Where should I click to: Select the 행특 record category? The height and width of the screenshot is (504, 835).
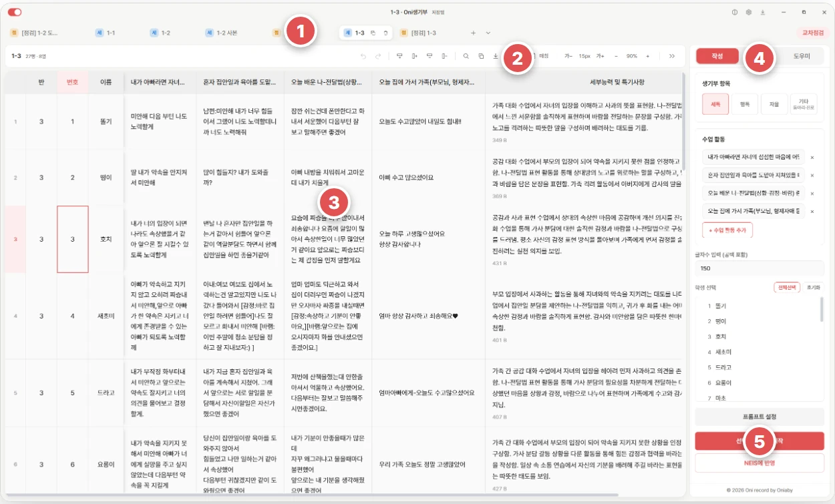click(745, 104)
